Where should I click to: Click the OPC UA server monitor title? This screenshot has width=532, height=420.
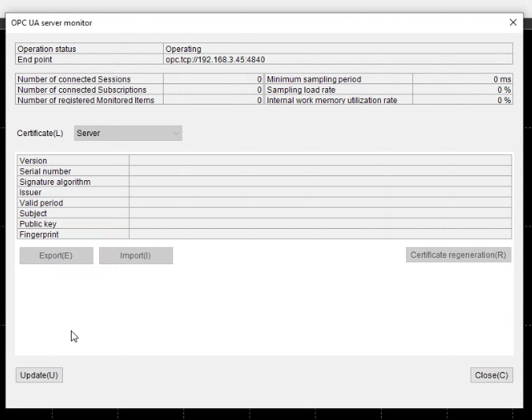coord(52,23)
